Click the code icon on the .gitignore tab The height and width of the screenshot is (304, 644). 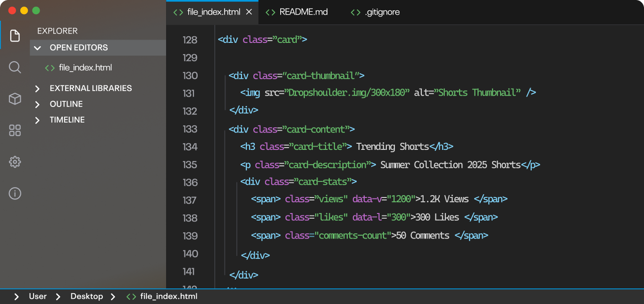pyautogui.click(x=356, y=12)
